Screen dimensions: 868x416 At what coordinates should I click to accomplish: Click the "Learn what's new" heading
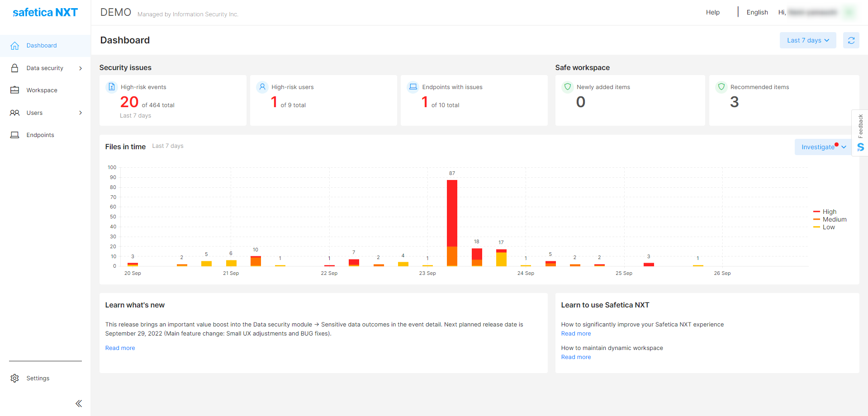[135, 305]
